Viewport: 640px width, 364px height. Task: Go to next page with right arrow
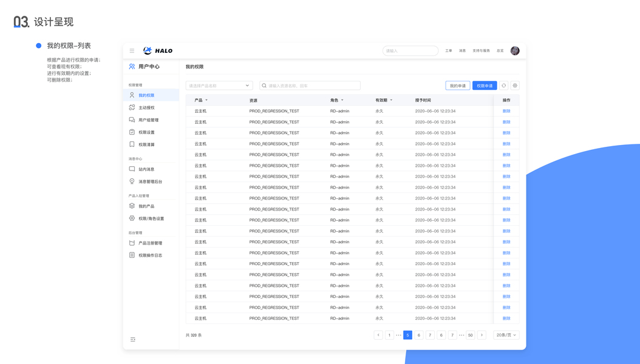(482, 335)
